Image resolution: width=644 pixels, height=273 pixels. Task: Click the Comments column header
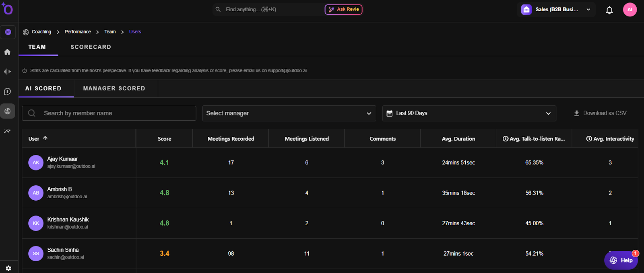click(383, 139)
